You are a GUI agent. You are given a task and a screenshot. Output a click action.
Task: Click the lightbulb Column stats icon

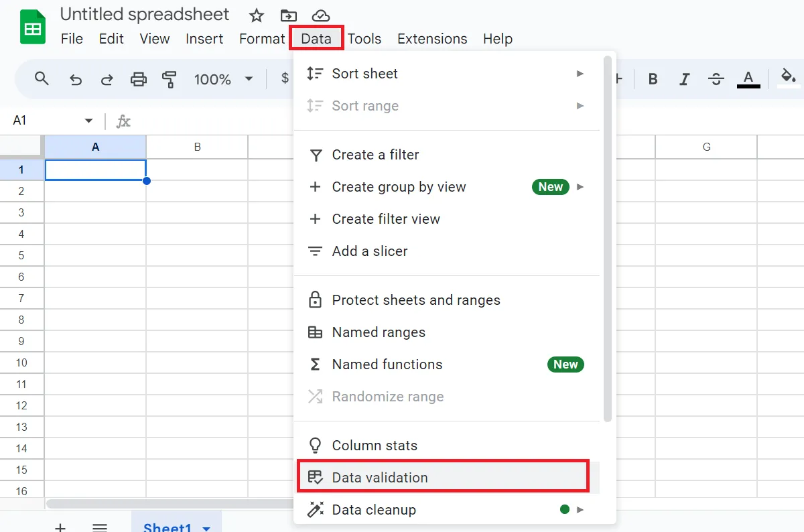click(315, 446)
